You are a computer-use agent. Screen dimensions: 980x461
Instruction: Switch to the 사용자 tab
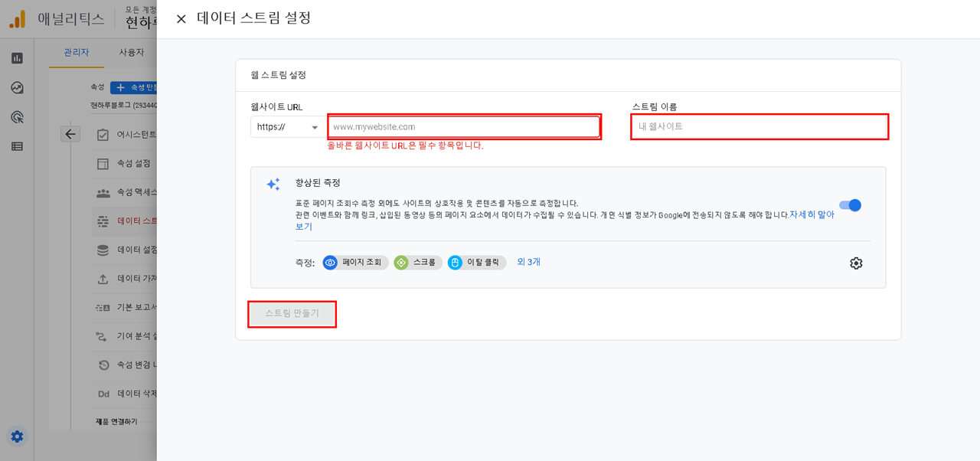coord(131,52)
